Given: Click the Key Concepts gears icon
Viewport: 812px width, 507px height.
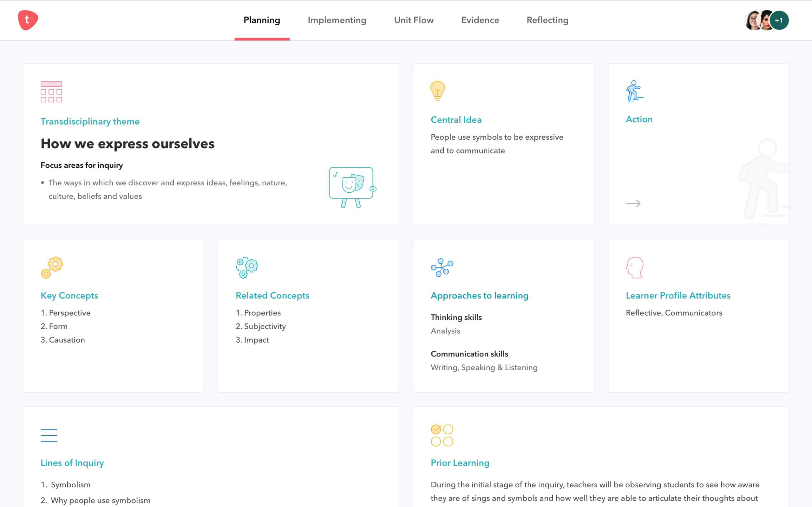Looking at the screenshot, I should pos(52,267).
